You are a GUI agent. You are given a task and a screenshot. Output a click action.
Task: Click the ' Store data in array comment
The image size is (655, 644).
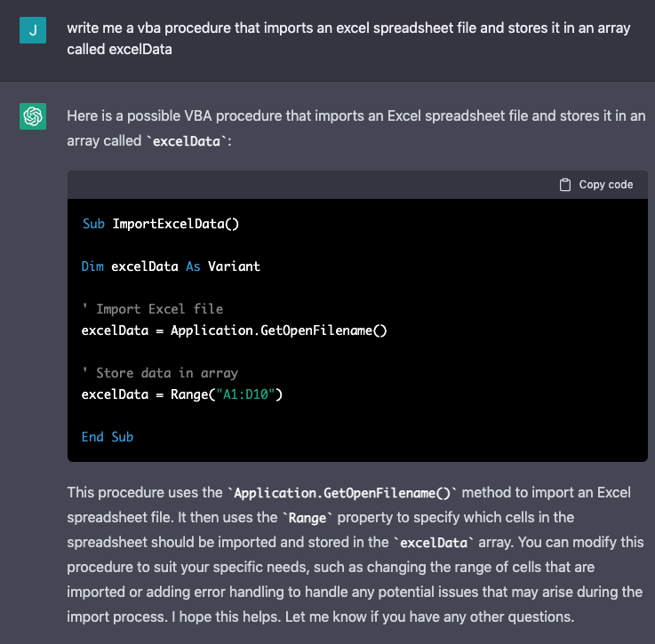(x=160, y=373)
